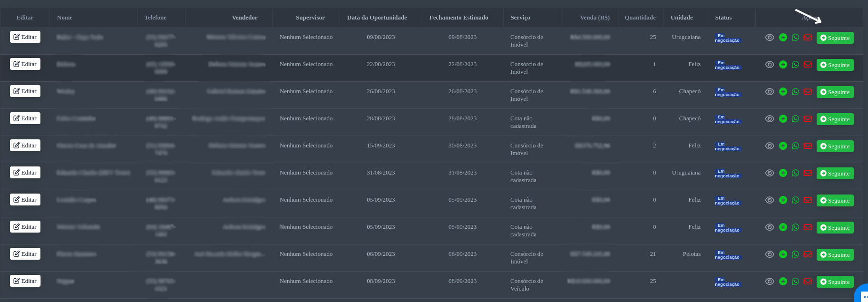The height and width of the screenshot is (302, 868).
Task: Click the Venda (R$) column header
Action: (595, 18)
